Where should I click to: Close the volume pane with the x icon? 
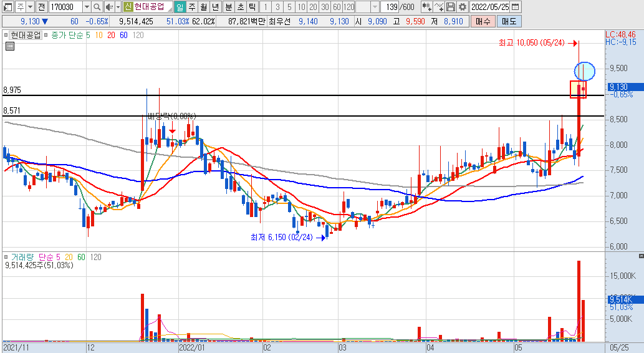tap(642, 256)
